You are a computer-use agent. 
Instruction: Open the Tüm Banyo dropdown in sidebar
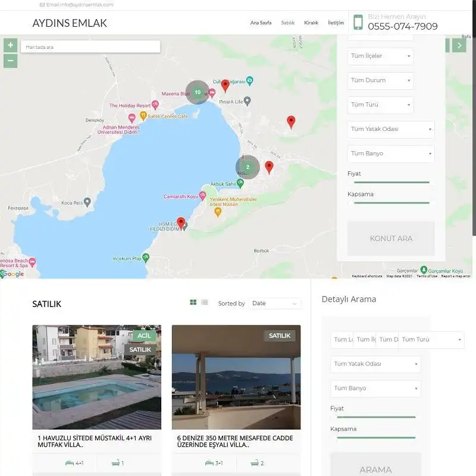(375, 388)
